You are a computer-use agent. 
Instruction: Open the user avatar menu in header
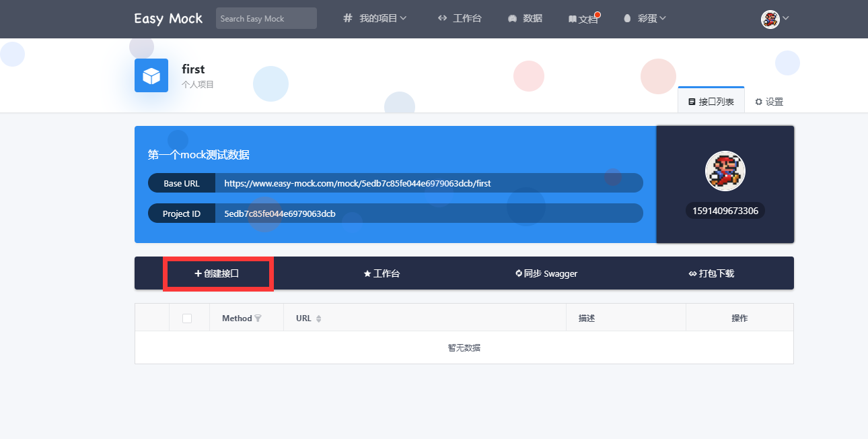coord(775,19)
